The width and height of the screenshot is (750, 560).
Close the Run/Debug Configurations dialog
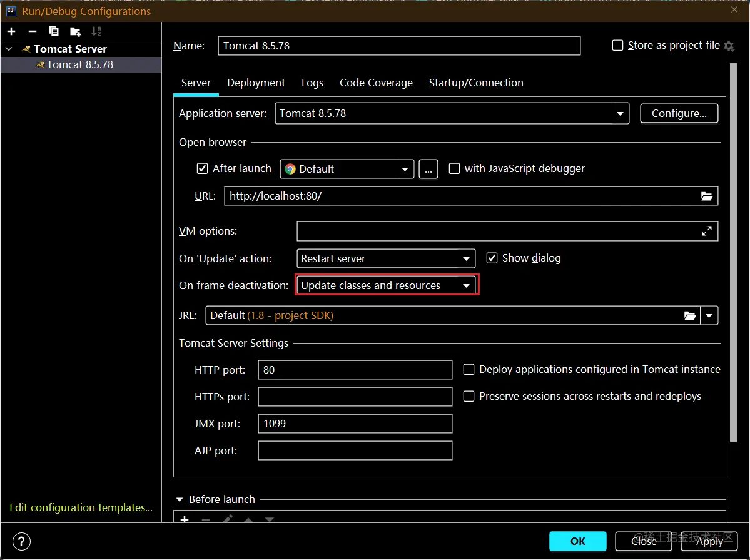[734, 9]
